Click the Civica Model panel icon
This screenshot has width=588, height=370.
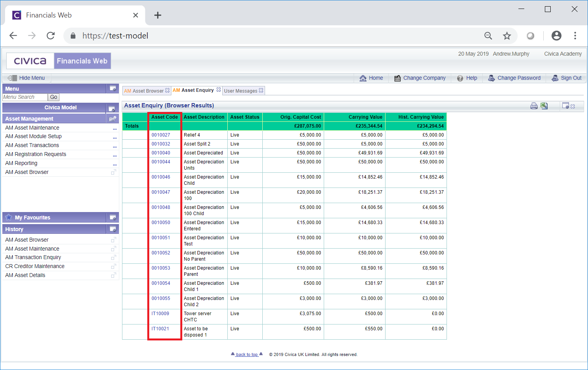tap(112, 108)
